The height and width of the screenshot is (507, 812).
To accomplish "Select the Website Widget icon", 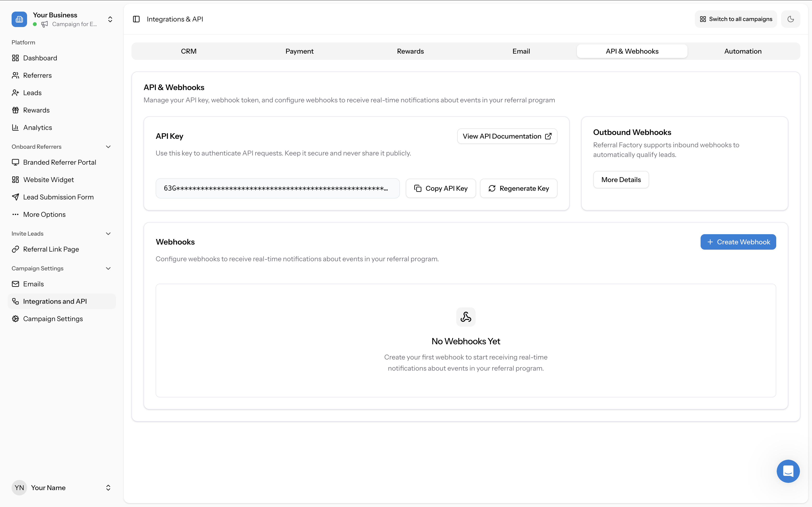I will point(15,179).
